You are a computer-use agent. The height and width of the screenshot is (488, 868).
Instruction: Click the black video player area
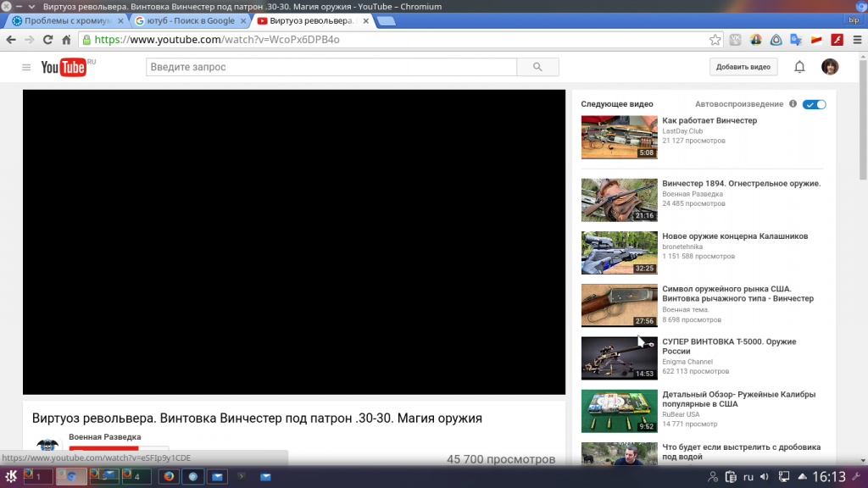[294, 241]
